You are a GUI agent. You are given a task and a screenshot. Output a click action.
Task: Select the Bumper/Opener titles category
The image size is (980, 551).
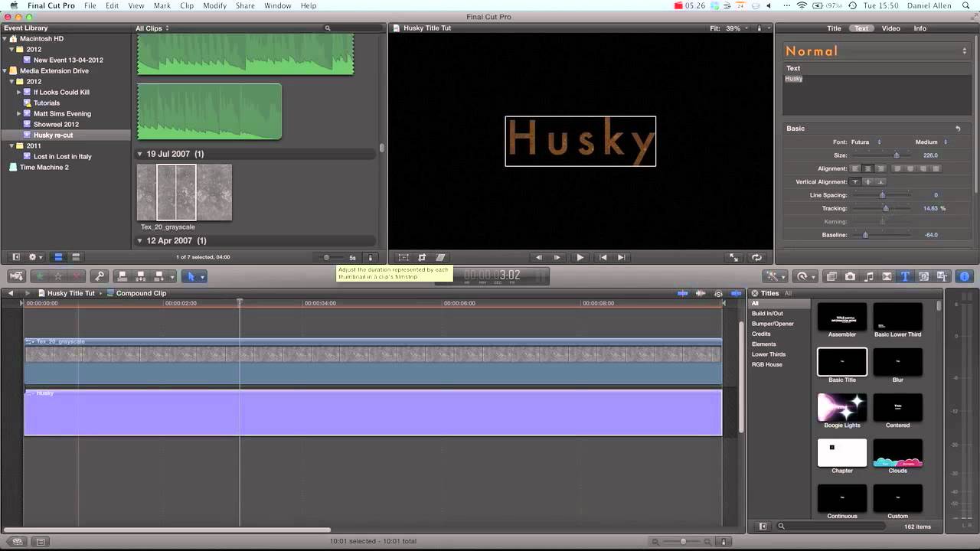coord(773,324)
